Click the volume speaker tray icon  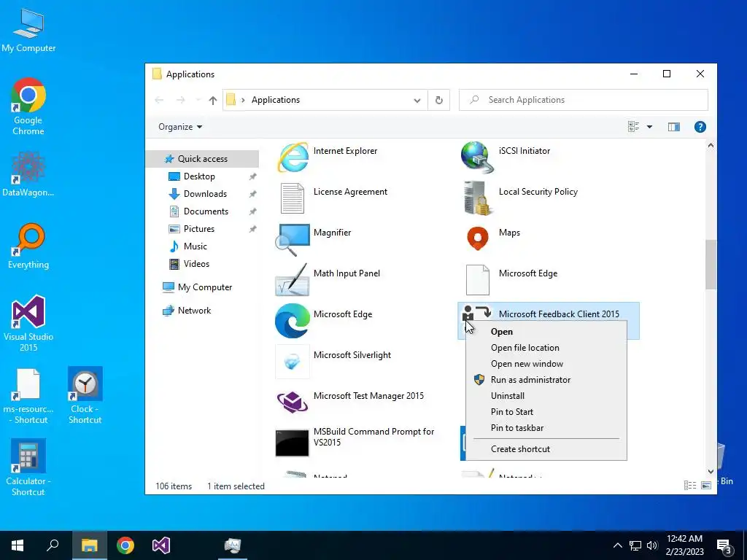point(651,545)
